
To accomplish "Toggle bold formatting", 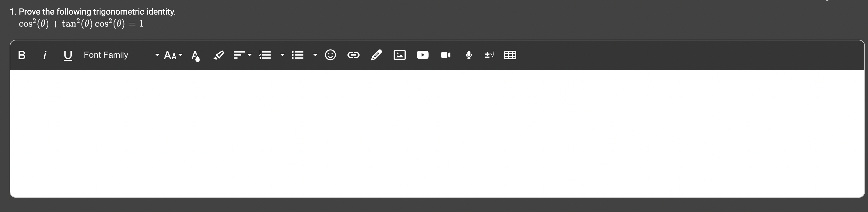I will pyautogui.click(x=22, y=55).
